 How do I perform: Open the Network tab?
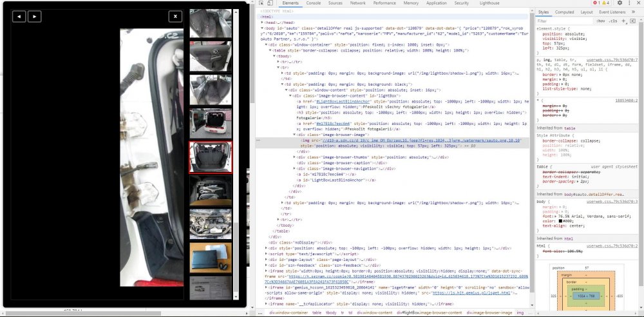357,3
